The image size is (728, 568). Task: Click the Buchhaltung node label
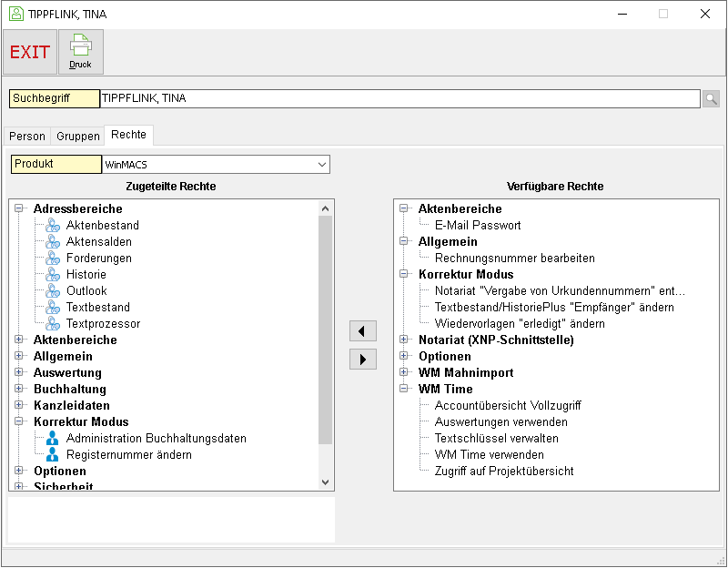[x=70, y=389]
